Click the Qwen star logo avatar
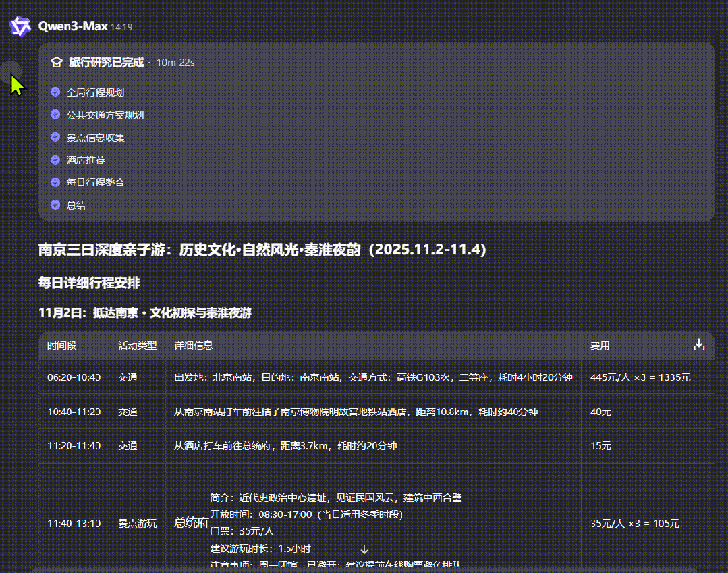 click(x=20, y=27)
